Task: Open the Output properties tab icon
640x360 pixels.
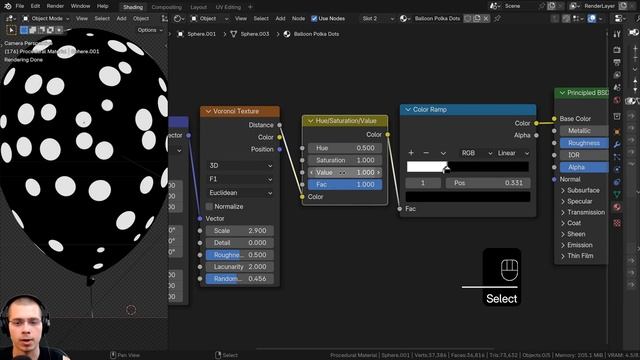Action: click(x=617, y=62)
